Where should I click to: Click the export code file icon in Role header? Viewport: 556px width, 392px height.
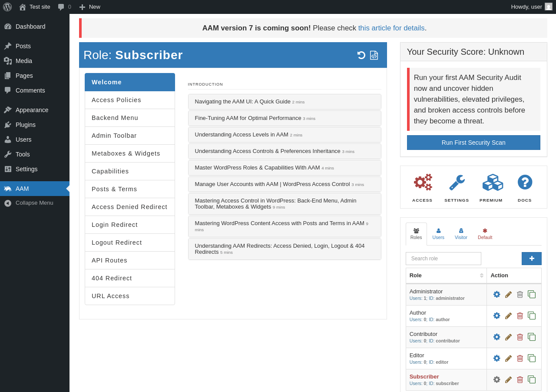pyautogui.click(x=374, y=55)
